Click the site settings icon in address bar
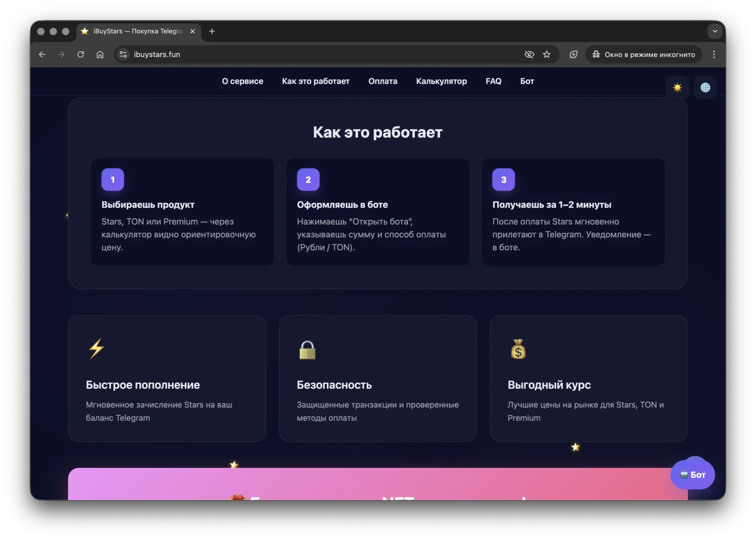Image resolution: width=756 pixels, height=540 pixels. (123, 55)
